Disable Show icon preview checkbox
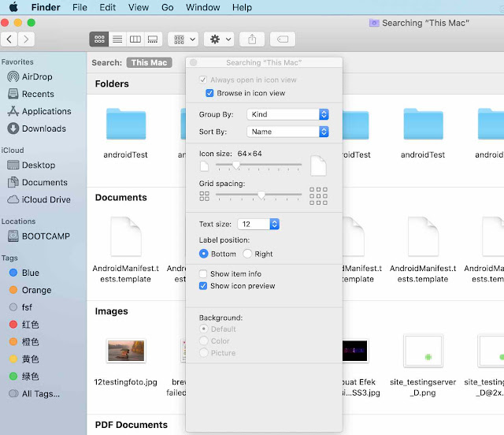The height and width of the screenshot is (435, 504). click(203, 286)
